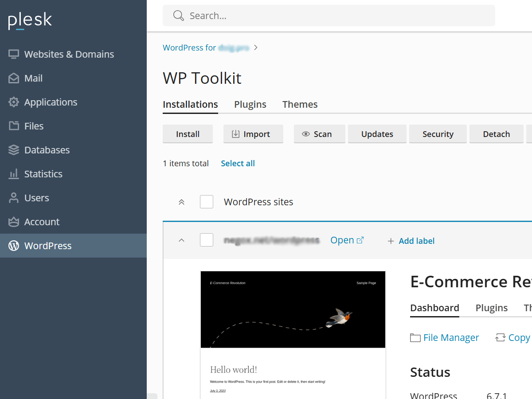Collapse all WordPress sites with double chevron
The height and width of the screenshot is (399, 532).
181,202
